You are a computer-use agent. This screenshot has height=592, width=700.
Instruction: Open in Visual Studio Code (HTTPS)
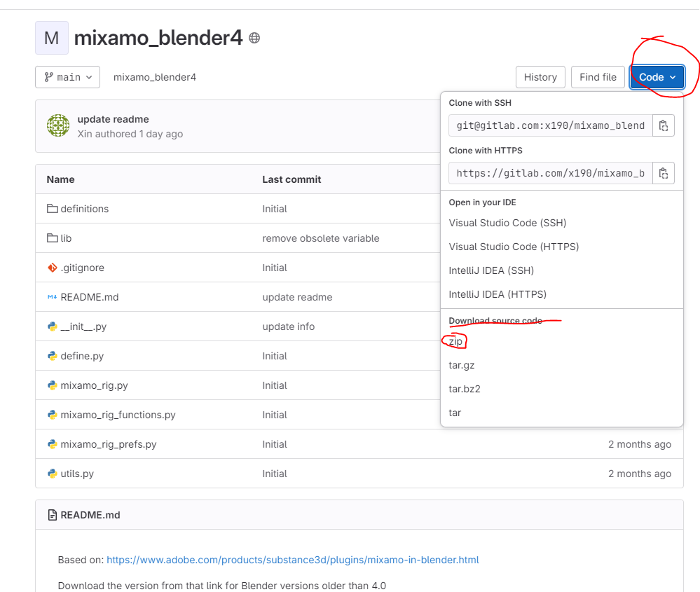click(514, 247)
